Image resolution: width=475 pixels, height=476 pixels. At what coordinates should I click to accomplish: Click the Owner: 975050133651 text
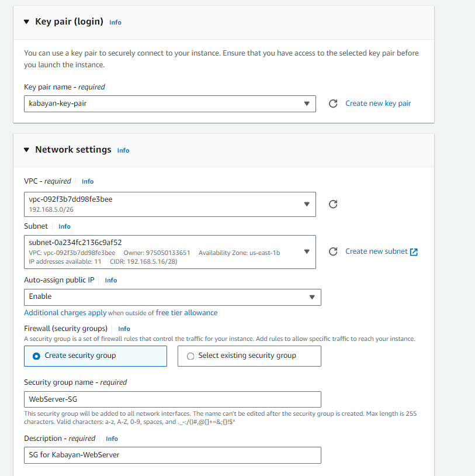pyautogui.click(x=157, y=253)
